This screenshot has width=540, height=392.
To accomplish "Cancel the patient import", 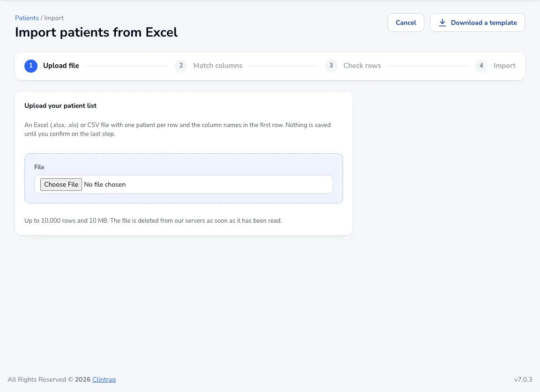I will pos(405,23).
